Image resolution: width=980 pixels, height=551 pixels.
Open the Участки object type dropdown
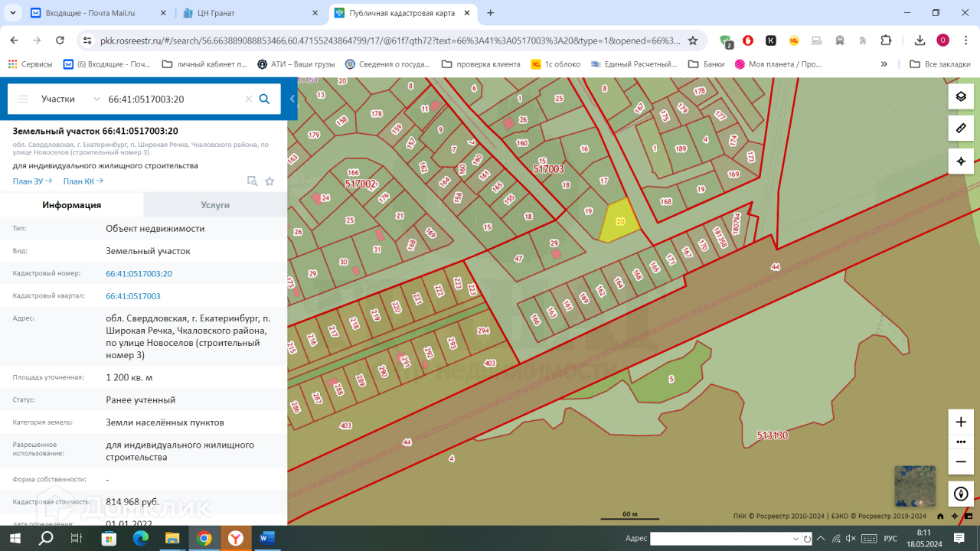pos(70,99)
